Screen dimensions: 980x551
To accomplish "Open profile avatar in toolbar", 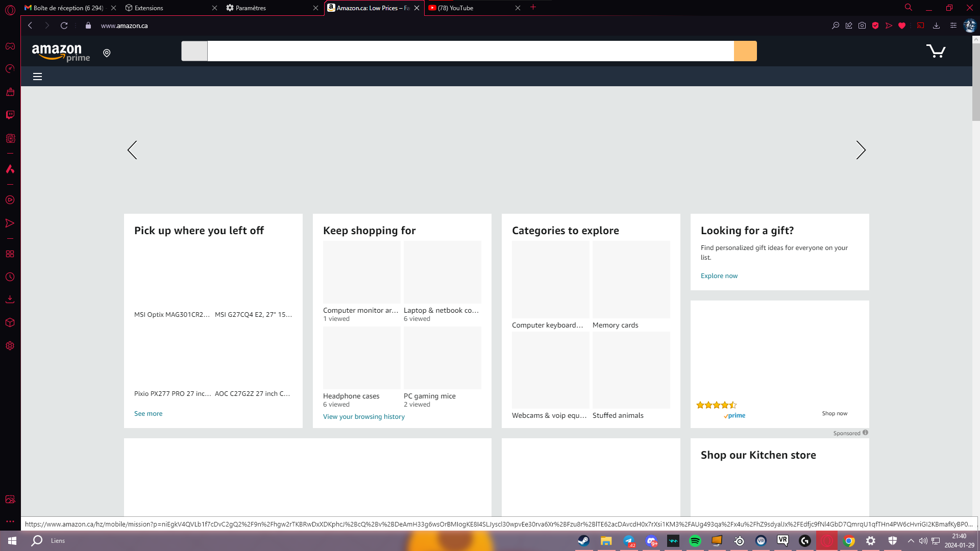I will click(970, 26).
